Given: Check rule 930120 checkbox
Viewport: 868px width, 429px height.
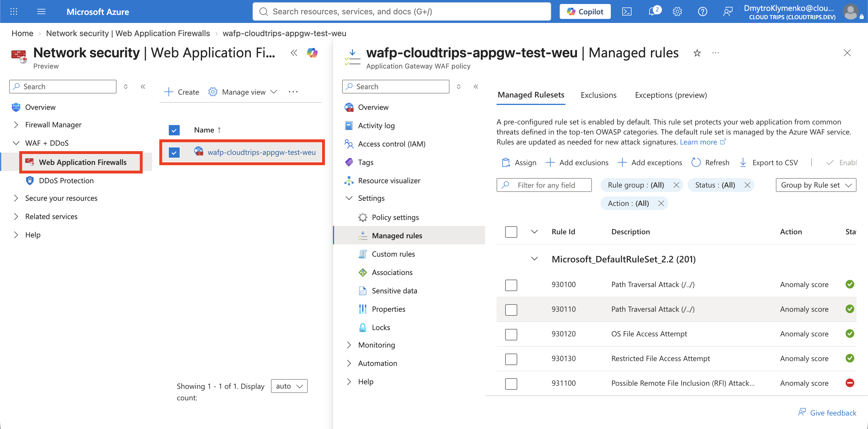Looking at the screenshot, I should (511, 334).
